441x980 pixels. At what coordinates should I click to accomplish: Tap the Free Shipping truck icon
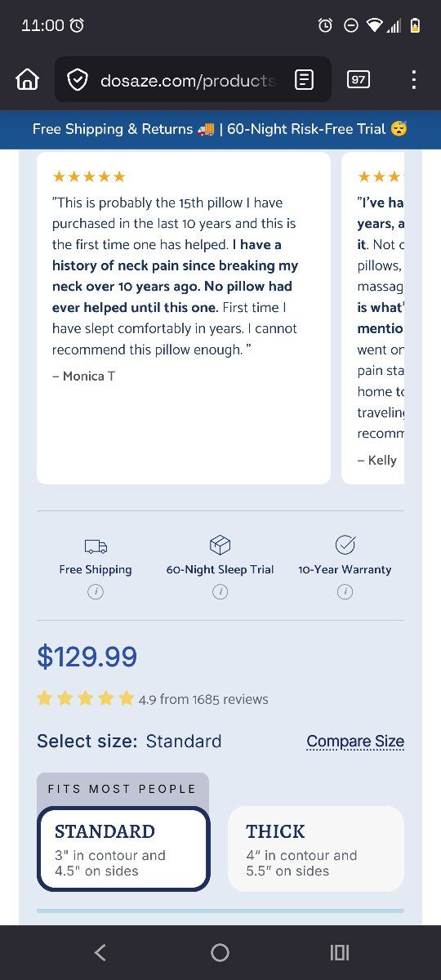click(x=96, y=546)
